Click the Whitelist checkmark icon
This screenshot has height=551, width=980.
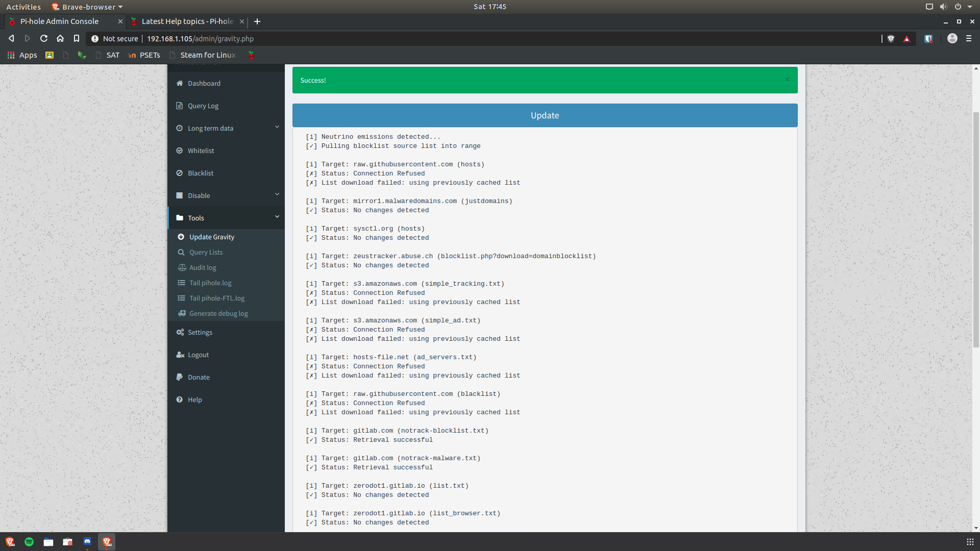click(179, 151)
